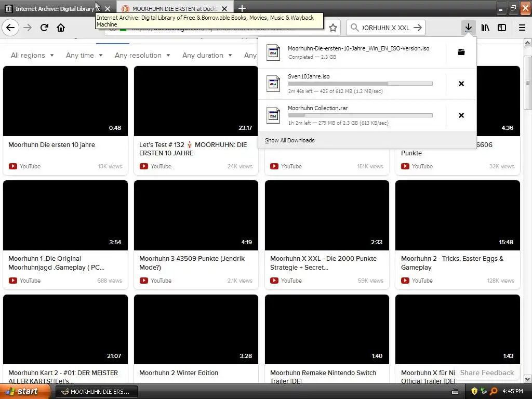Viewport: 532px width, 399px height.
Task: Open Moorhuhn 2 Winter Edition thumbnail
Action: [196, 329]
